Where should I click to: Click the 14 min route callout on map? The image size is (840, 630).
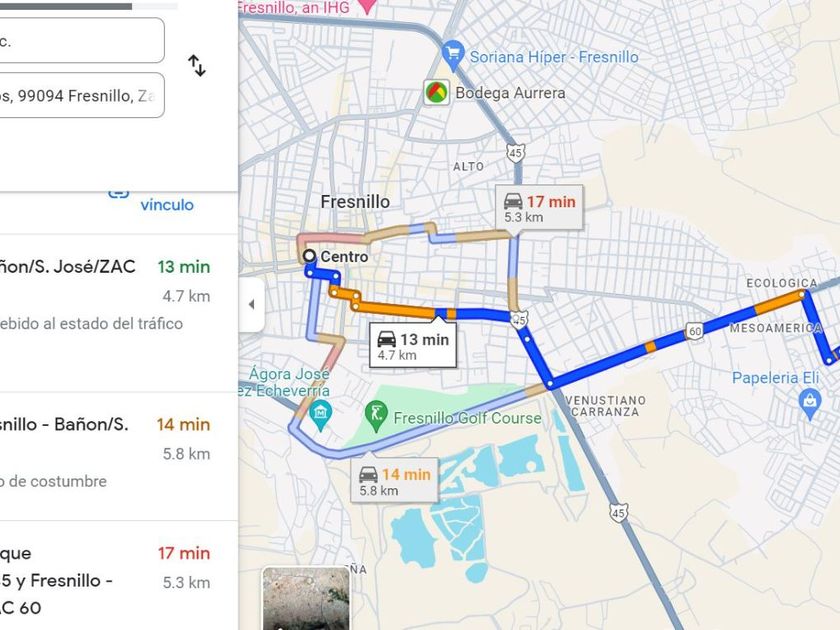[x=394, y=481]
